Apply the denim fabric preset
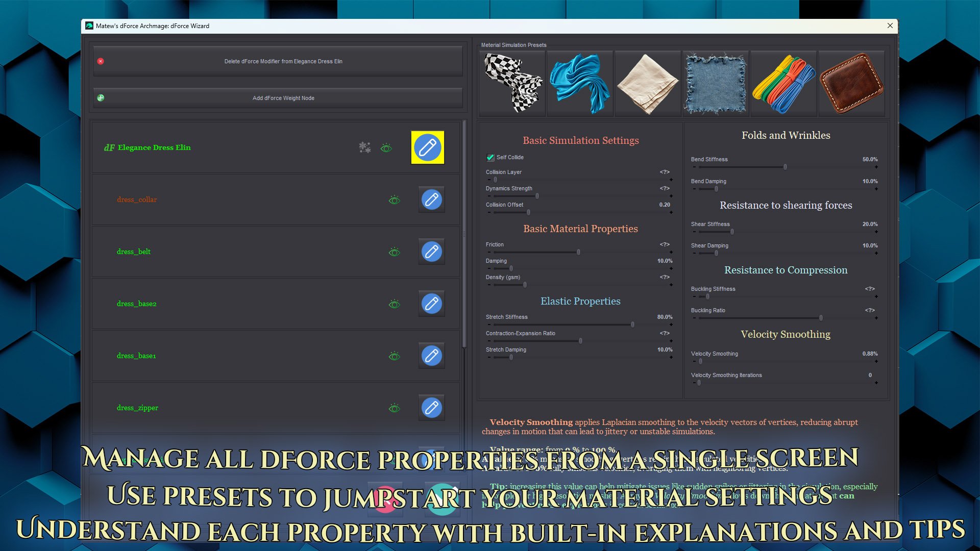The image size is (980, 551). pos(716,84)
